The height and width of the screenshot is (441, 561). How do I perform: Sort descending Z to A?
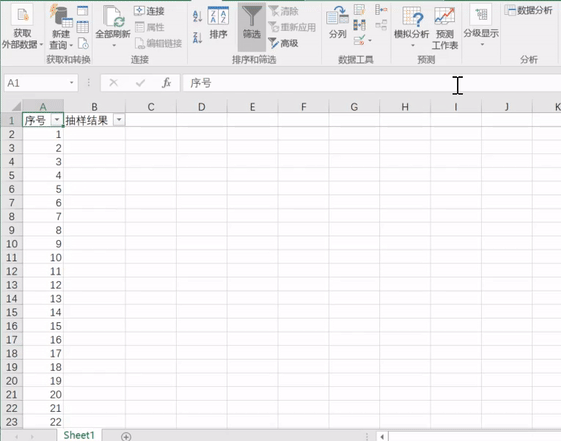tap(197, 37)
